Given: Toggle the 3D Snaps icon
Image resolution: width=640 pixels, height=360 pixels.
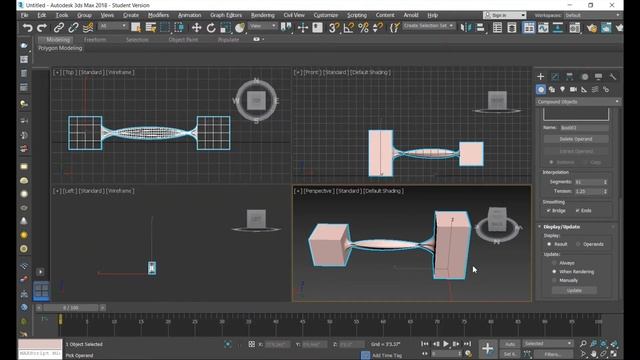Looking at the screenshot, I should pyautogui.click(x=334, y=27).
